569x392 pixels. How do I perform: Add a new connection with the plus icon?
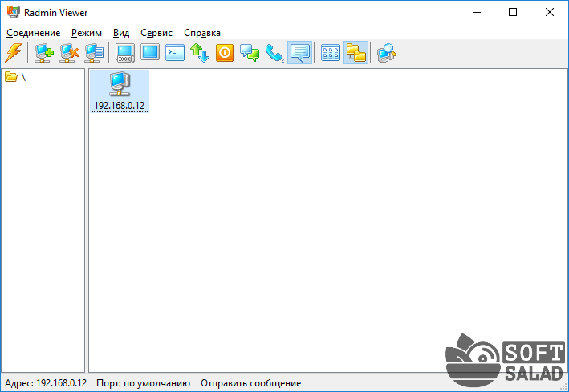(x=44, y=53)
